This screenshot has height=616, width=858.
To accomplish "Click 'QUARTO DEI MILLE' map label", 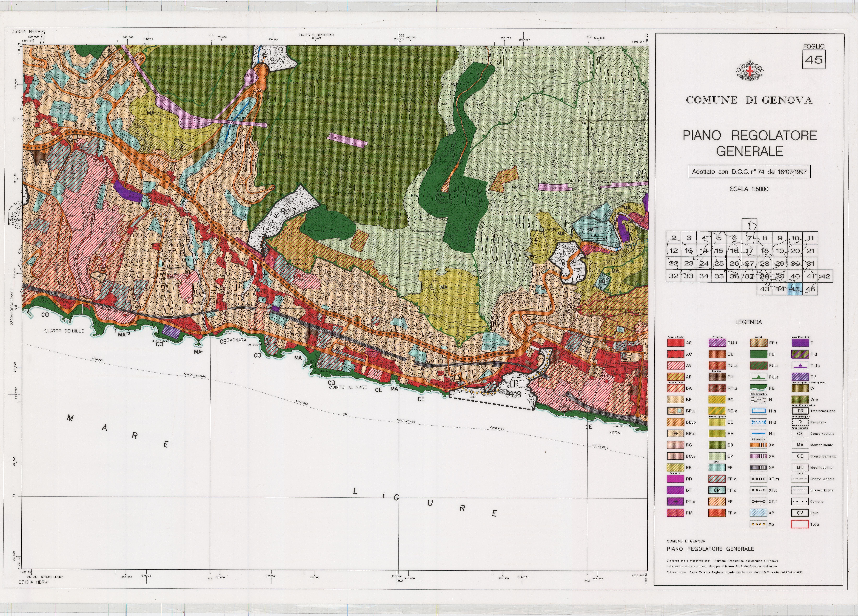I will [64, 331].
